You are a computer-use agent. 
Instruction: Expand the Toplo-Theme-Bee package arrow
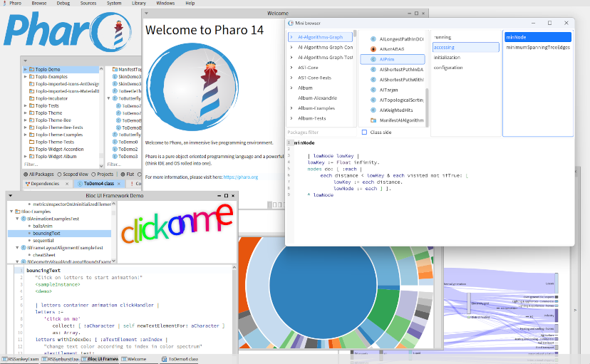click(26, 120)
